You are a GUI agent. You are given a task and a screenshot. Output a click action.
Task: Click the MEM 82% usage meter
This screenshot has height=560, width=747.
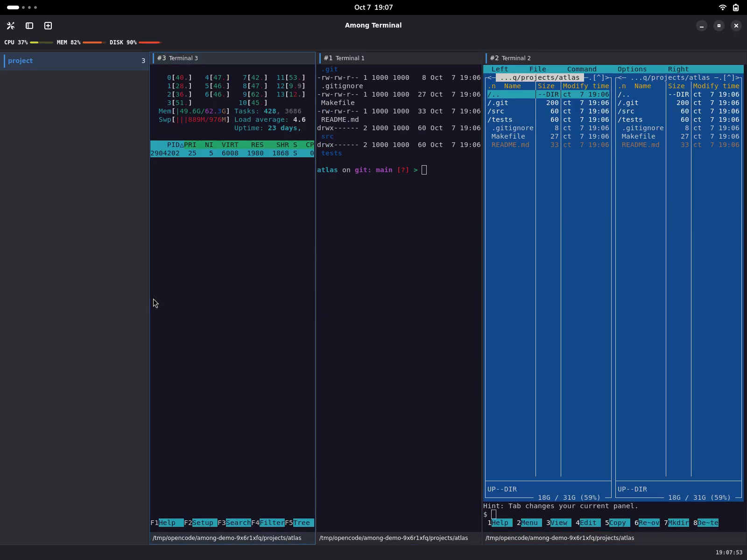(x=81, y=42)
